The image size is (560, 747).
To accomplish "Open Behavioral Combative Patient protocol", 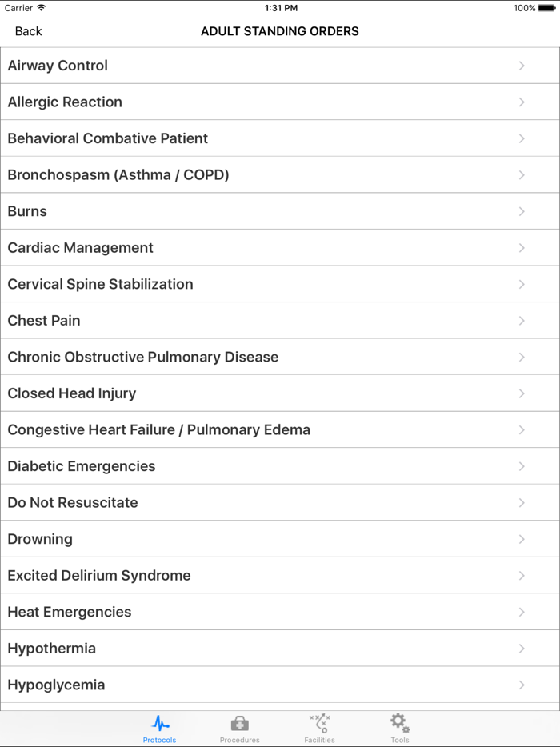I will (108, 138).
